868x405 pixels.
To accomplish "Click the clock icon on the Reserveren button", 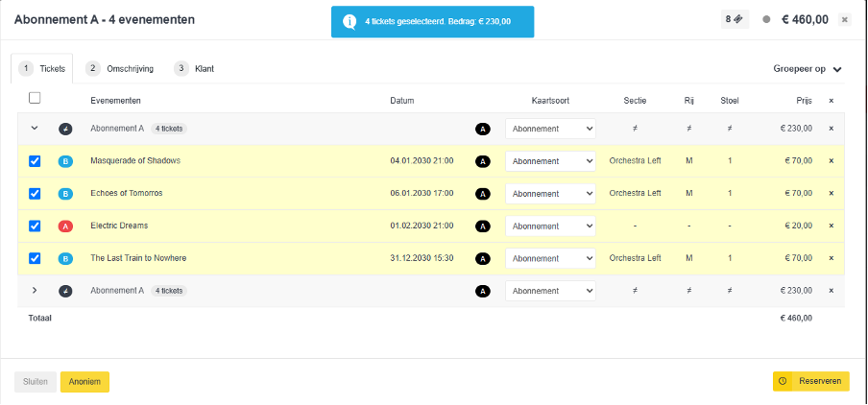I will pyautogui.click(x=783, y=381).
